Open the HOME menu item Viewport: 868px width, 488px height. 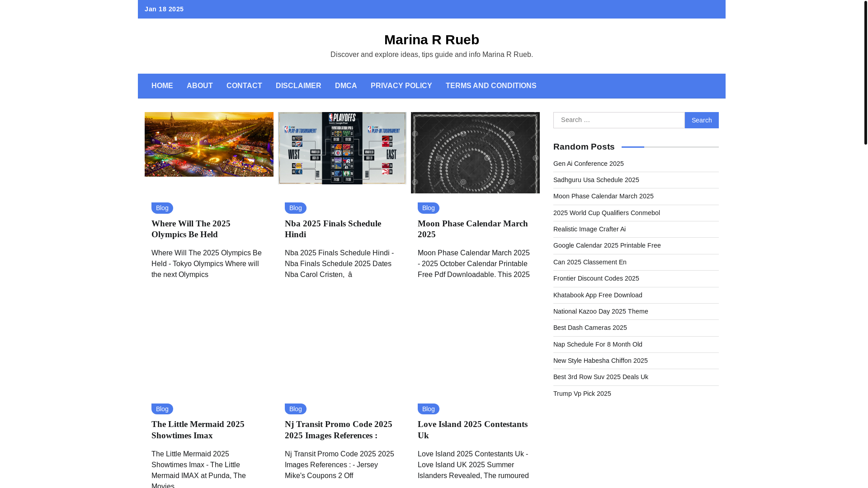pyautogui.click(x=162, y=86)
